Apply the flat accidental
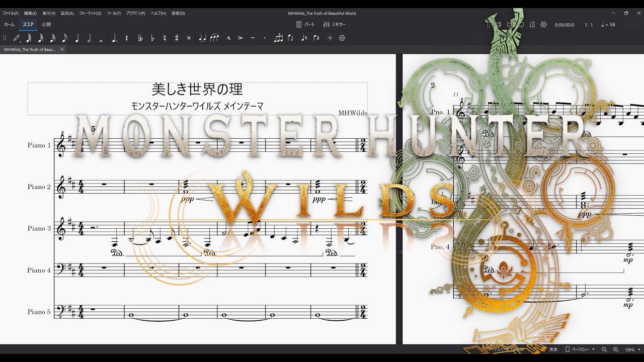 [152, 38]
